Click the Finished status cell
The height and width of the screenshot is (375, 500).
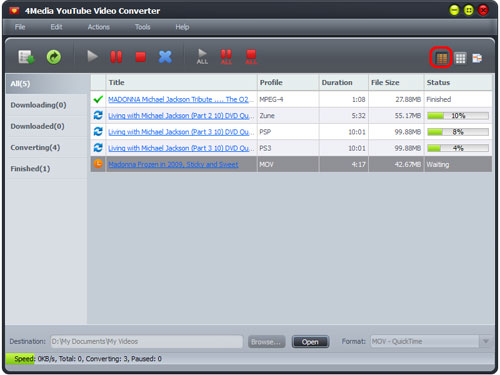coord(458,99)
